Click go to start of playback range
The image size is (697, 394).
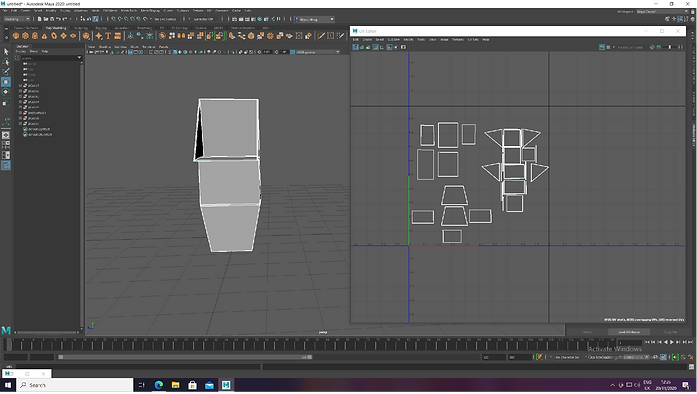point(647,342)
